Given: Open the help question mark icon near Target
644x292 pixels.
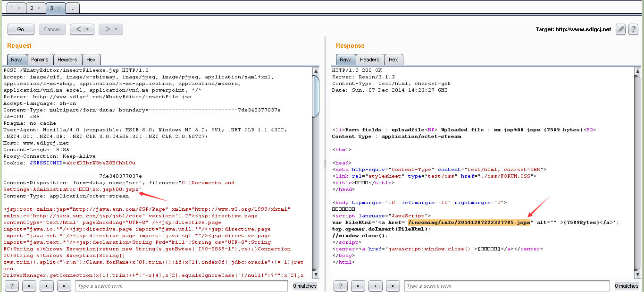Looking at the screenshot, I should point(634,29).
